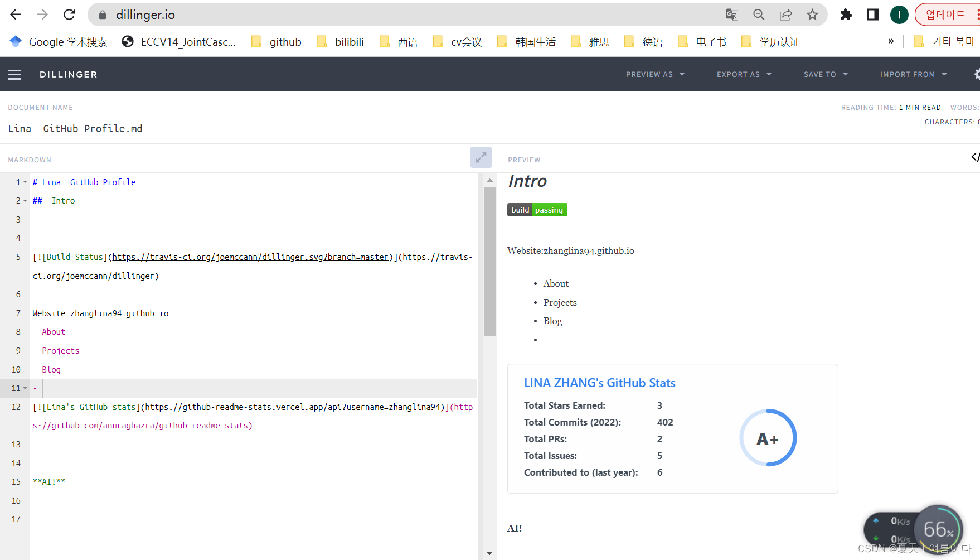This screenshot has height=560, width=980.
Task: Click the build passing badge in preview
Action: point(537,210)
